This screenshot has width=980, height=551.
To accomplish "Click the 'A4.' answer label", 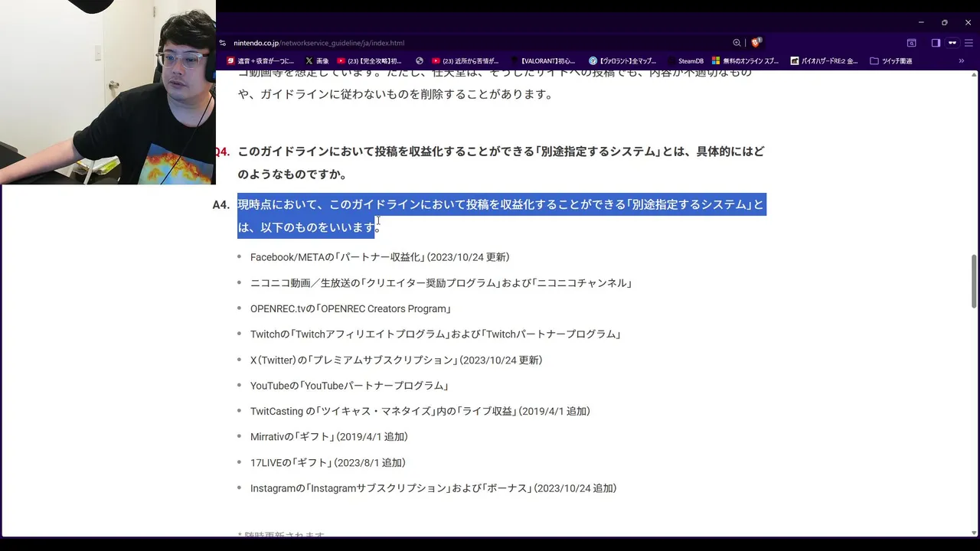I will click(x=220, y=204).
